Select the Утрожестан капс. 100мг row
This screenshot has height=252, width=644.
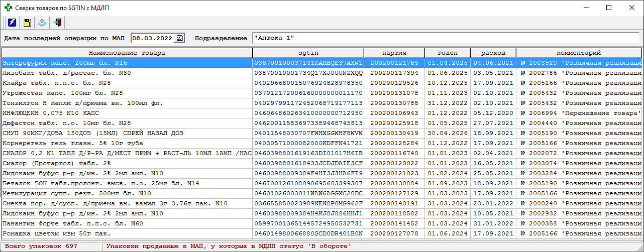click(x=127, y=93)
